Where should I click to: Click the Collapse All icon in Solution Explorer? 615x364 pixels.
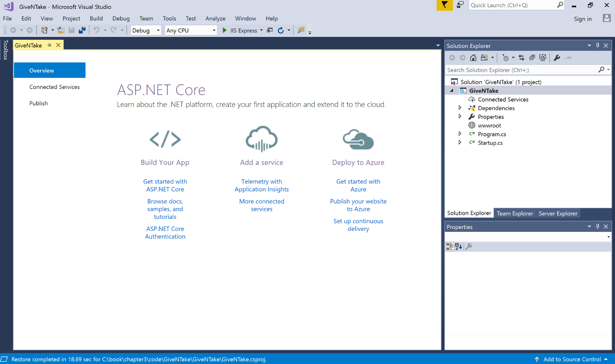(x=532, y=58)
